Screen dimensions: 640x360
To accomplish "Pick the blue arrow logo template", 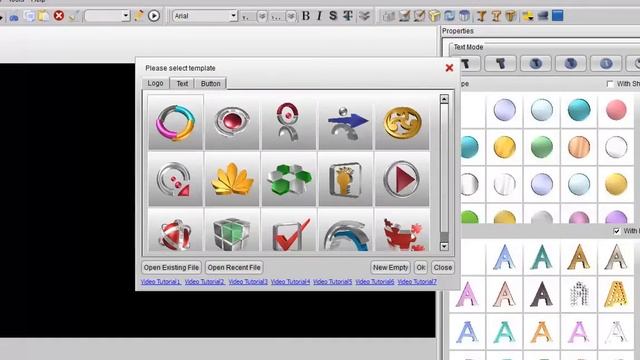I will click(x=346, y=122).
